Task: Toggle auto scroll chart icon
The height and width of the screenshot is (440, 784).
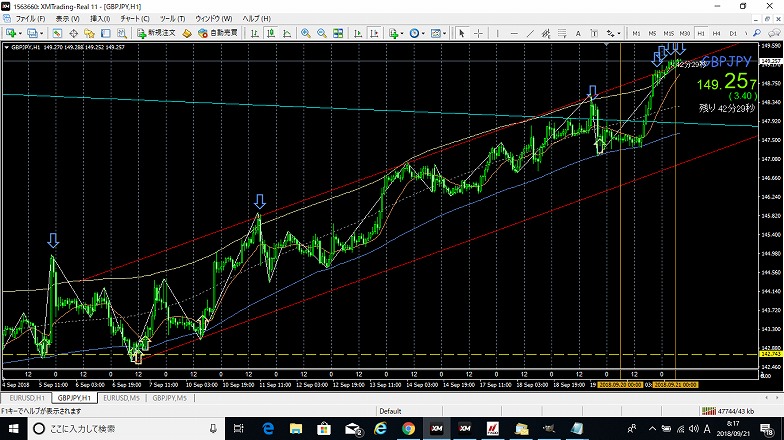Action: click(358, 33)
